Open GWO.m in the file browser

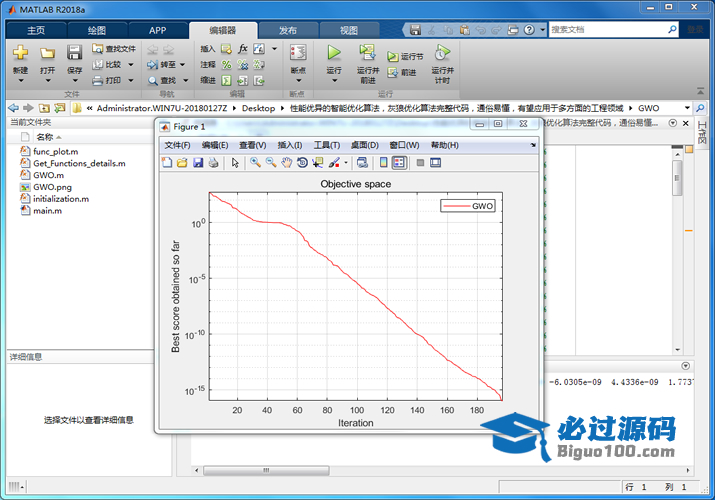click(47, 175)
